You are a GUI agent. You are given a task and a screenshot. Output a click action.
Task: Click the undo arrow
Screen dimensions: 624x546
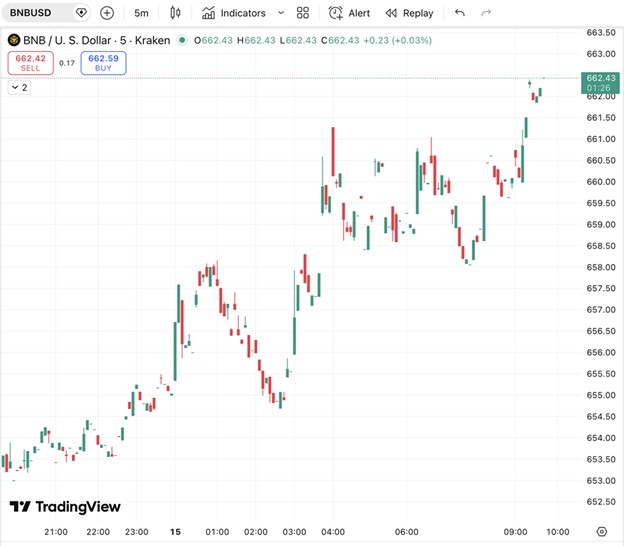pyautogui.click(x=460, y=13)
